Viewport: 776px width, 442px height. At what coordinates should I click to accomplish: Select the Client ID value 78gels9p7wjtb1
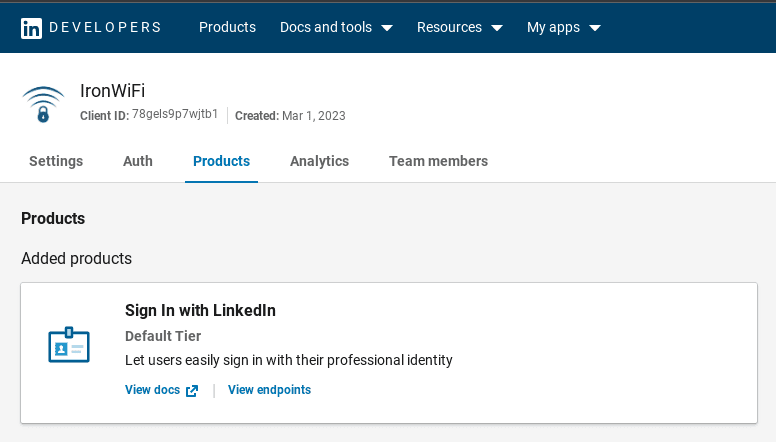175,114
